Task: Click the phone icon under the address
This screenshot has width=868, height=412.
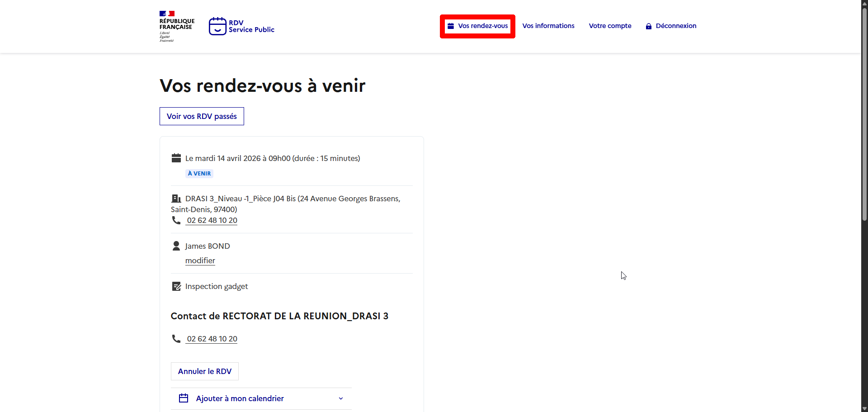Action: [x=176, y=220]
